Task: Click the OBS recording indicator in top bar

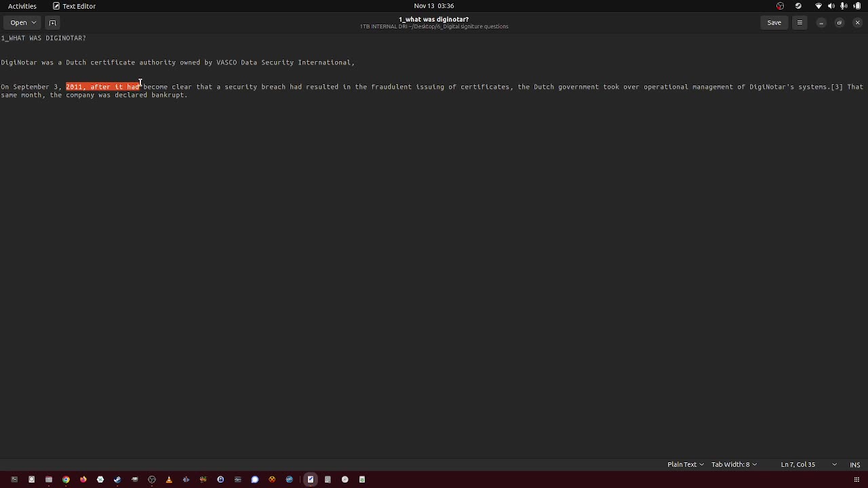Action: click(x=780, y=6)
